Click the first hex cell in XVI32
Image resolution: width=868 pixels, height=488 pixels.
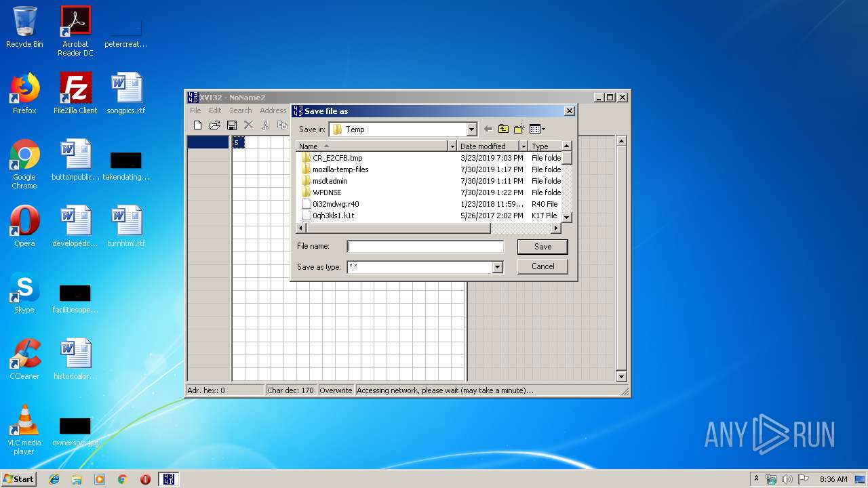pos(238,142)
